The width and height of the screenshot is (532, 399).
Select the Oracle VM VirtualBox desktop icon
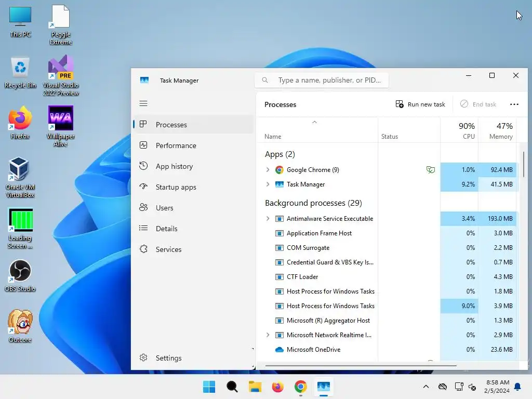tap(20, 178)
